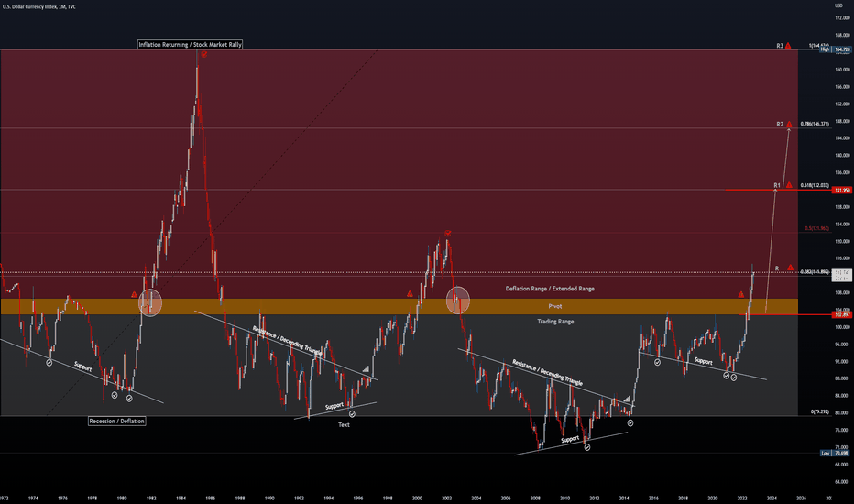Click the gray arrow marker near 1996 breakout

(x=366, y=369)
